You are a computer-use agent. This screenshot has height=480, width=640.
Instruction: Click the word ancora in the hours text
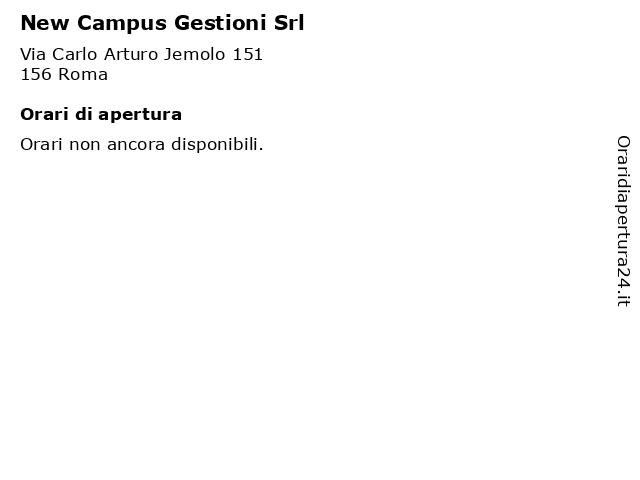136,145
